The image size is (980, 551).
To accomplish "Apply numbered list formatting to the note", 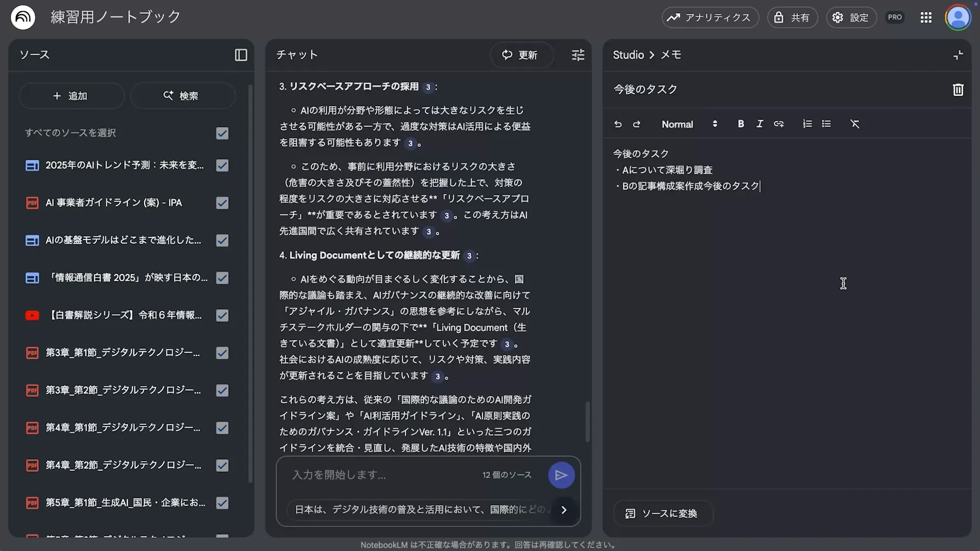I will tap(806, 124).
